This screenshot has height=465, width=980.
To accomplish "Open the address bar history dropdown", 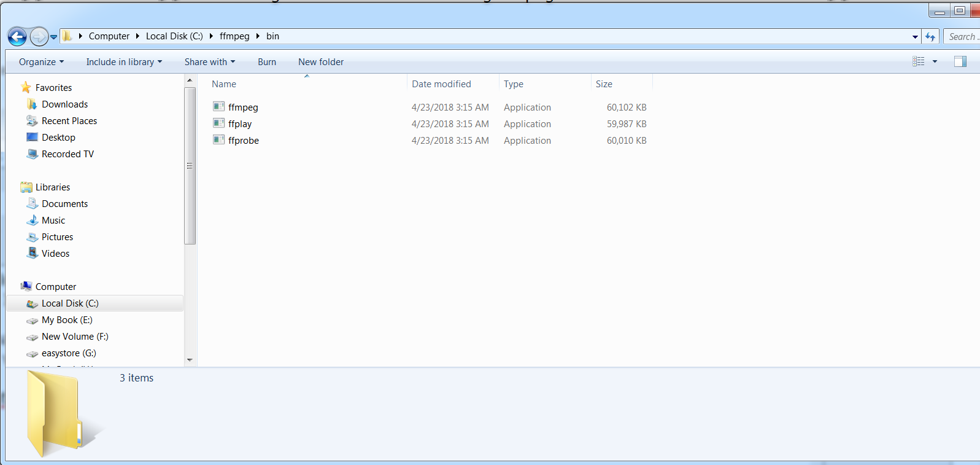I will [915, 37].
